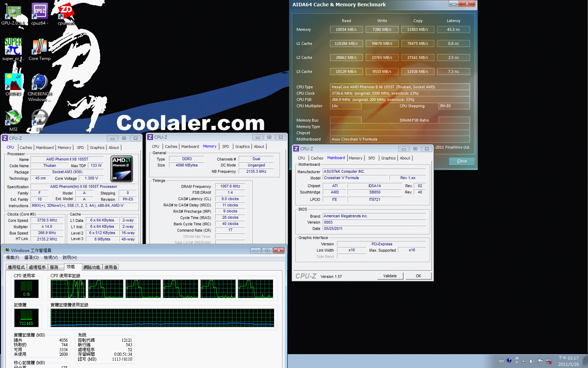588x368 pixels.
Task: Click the volume speaker icon in system tray
Action: (532, 361)
